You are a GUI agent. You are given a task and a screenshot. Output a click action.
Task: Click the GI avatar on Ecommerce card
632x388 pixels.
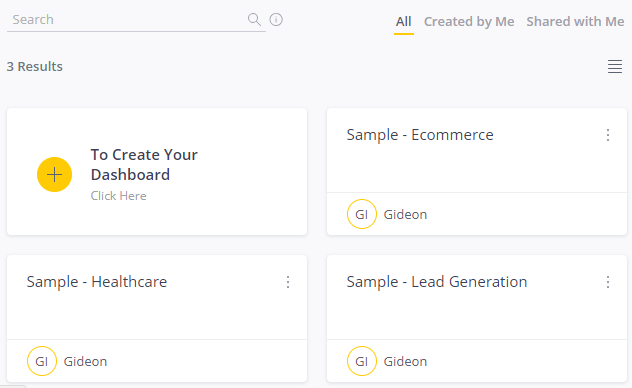362,214
